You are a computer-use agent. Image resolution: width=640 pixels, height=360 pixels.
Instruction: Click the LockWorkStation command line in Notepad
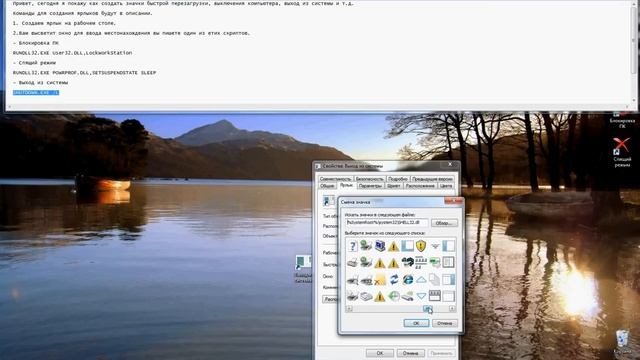72,53
